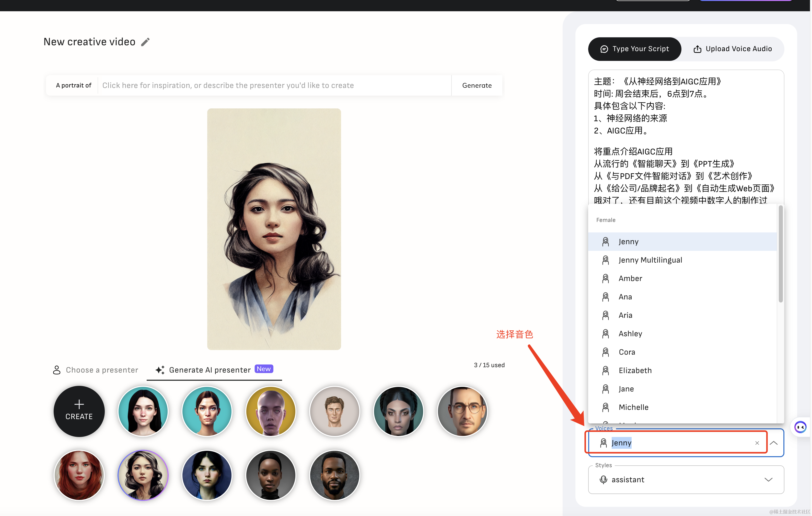Pick the man with glasses avatar
812x516 pixels.
click(x=462, y=411)
